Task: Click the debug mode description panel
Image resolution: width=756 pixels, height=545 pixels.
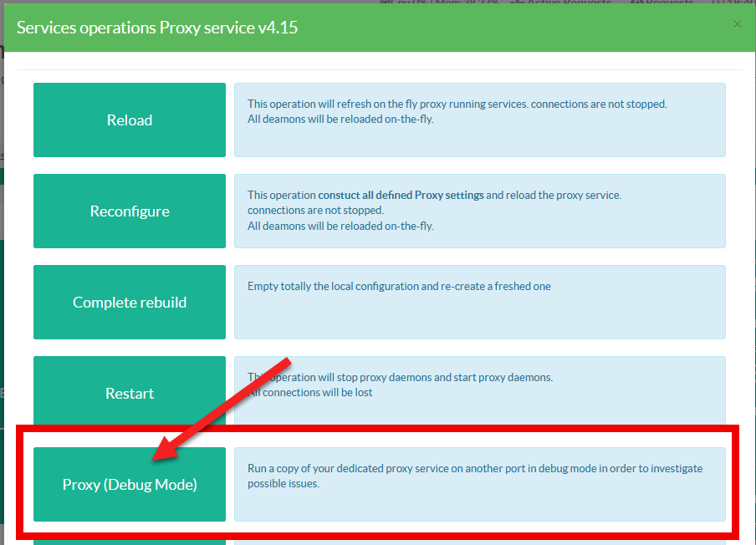Action: point(479,484)
